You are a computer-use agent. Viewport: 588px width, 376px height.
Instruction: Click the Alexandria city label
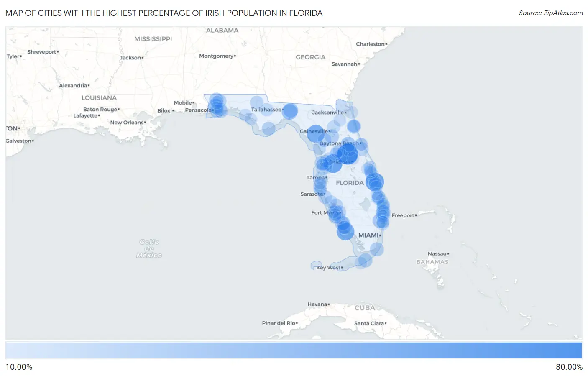tap(73, 86)
